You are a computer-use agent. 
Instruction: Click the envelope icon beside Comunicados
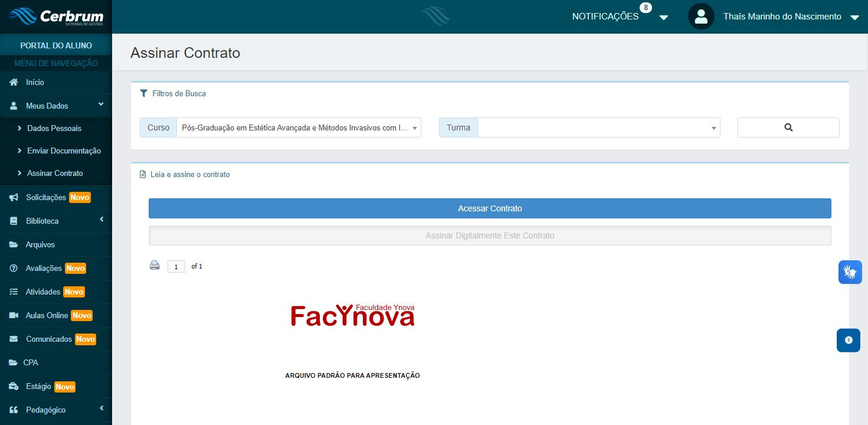pos(14,339)
